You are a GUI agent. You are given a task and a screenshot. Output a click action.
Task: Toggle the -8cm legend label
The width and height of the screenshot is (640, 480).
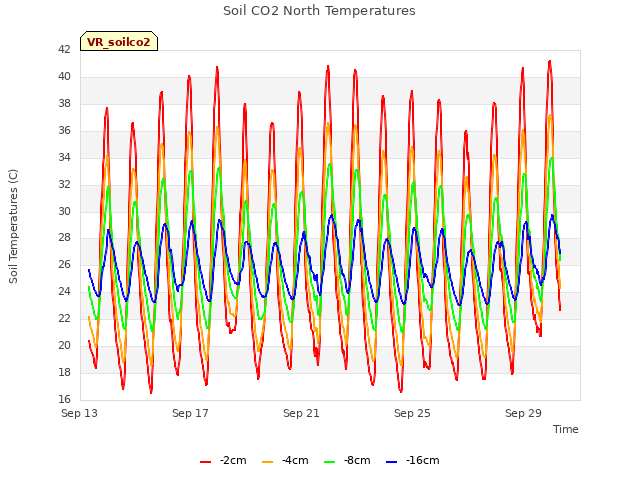tap(357, 460)
